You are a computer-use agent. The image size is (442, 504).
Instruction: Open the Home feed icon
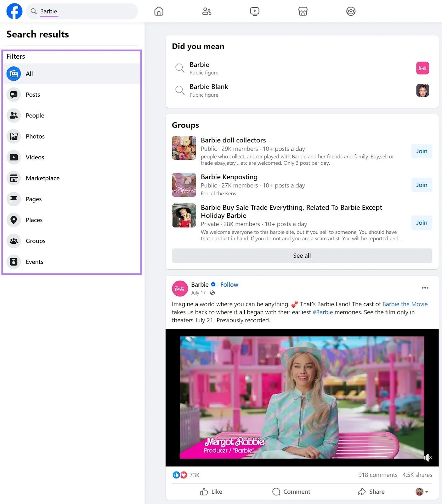pos(159,11)
